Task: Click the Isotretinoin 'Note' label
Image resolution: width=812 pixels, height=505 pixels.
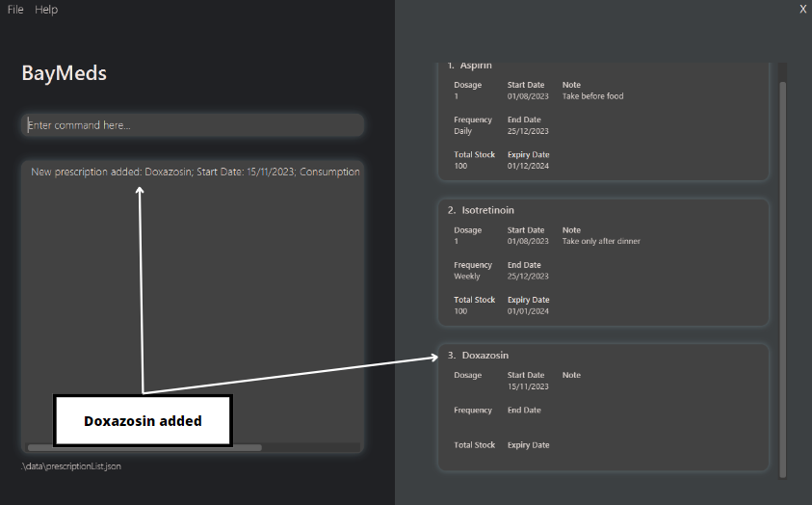Action: (571, 230)
